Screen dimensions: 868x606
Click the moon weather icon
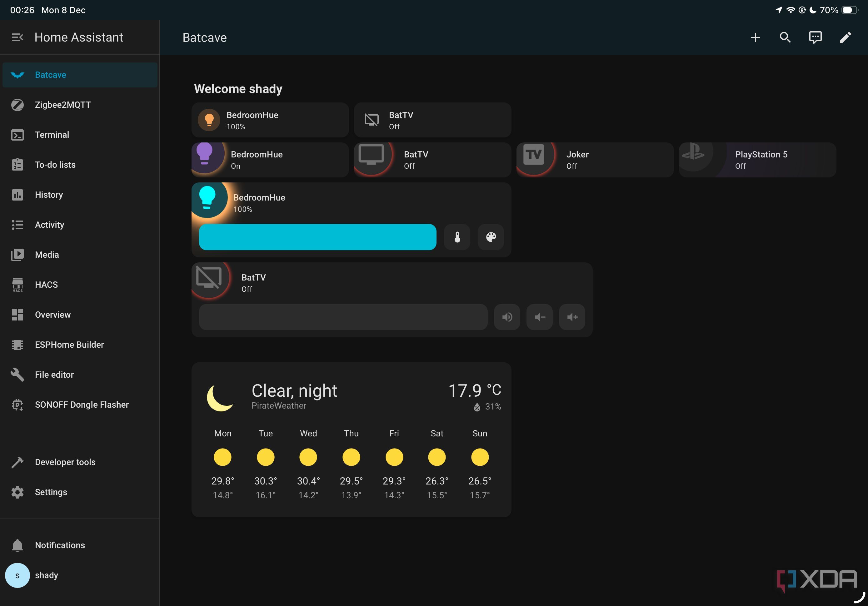tap(220, 397)
